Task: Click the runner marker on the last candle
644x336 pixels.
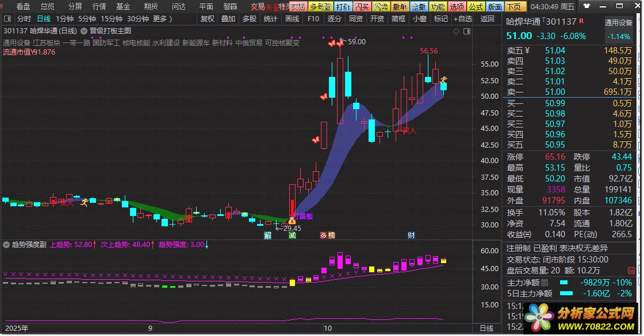Action: click(443, 79)
